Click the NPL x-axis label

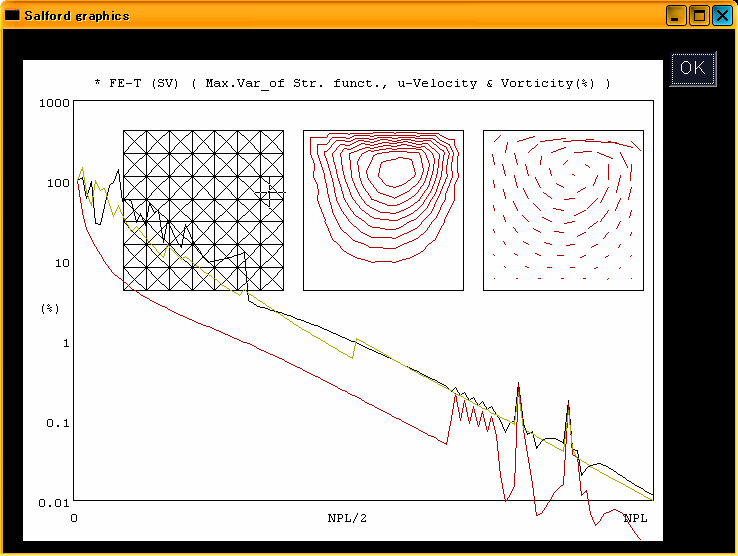tap(635, 518)
